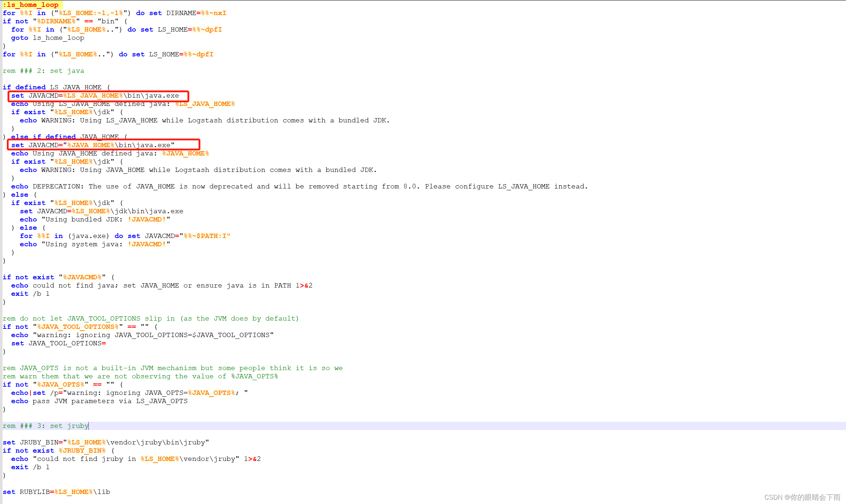846x504 pixels.
Task: Click the 'if not "%JAVA_OPTS%" == ""' line
Action: tap(63, 384)
